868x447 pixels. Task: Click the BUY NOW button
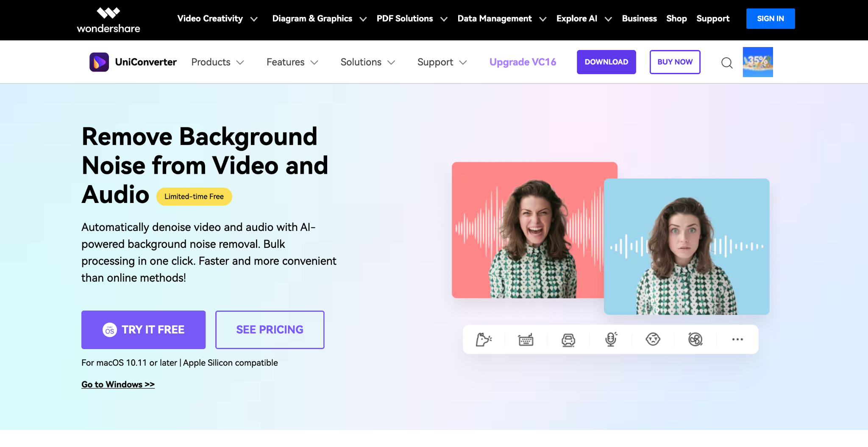tap(675, 62)
